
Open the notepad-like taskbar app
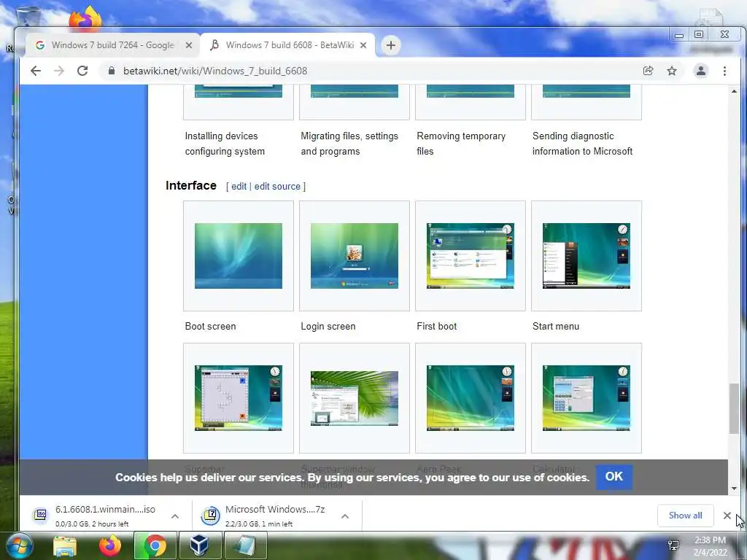point(245,545)
